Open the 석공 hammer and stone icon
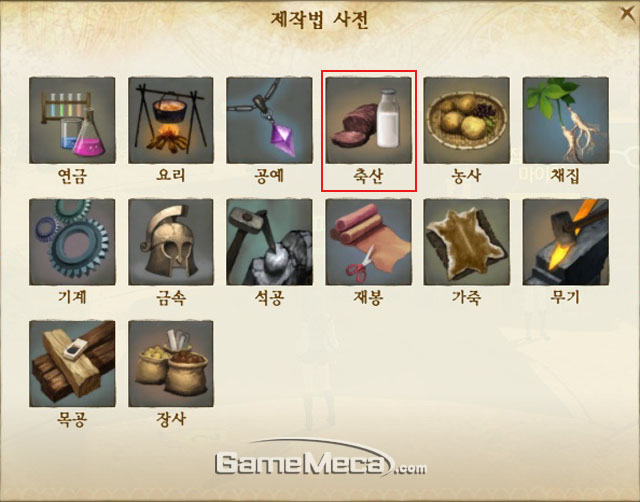The image size is (640, 502). click(x=269, y=242)
